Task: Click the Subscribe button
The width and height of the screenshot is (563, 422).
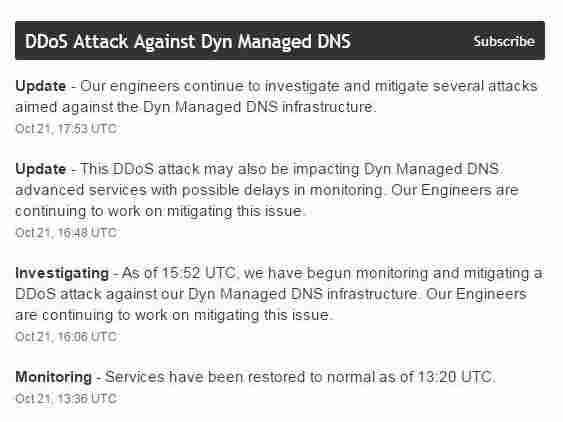Action: [x=504, y=42]
